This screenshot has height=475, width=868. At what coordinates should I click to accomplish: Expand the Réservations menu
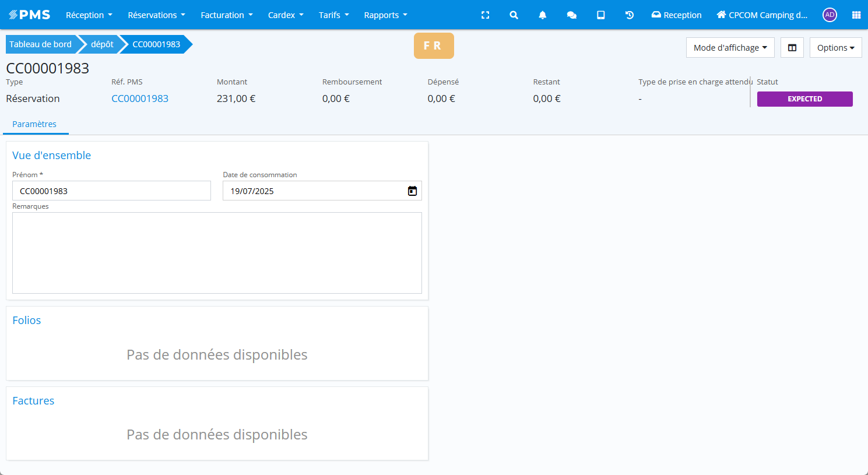tap(156, 15)
